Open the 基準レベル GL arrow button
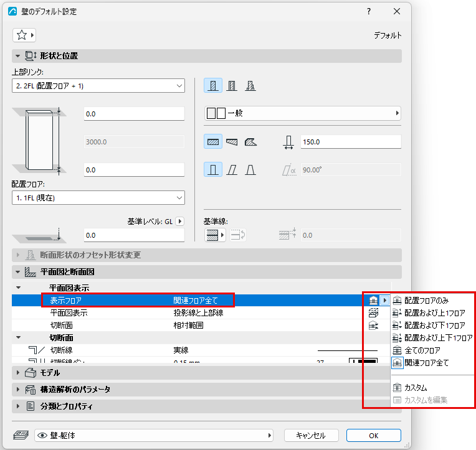This screenshot has height=450, width=476. click(179, 222)
